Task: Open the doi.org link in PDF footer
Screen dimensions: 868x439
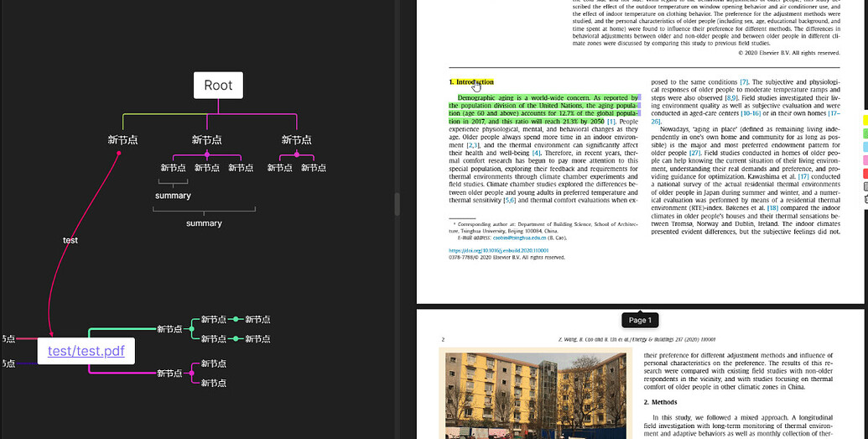Action: coord(498,250)
